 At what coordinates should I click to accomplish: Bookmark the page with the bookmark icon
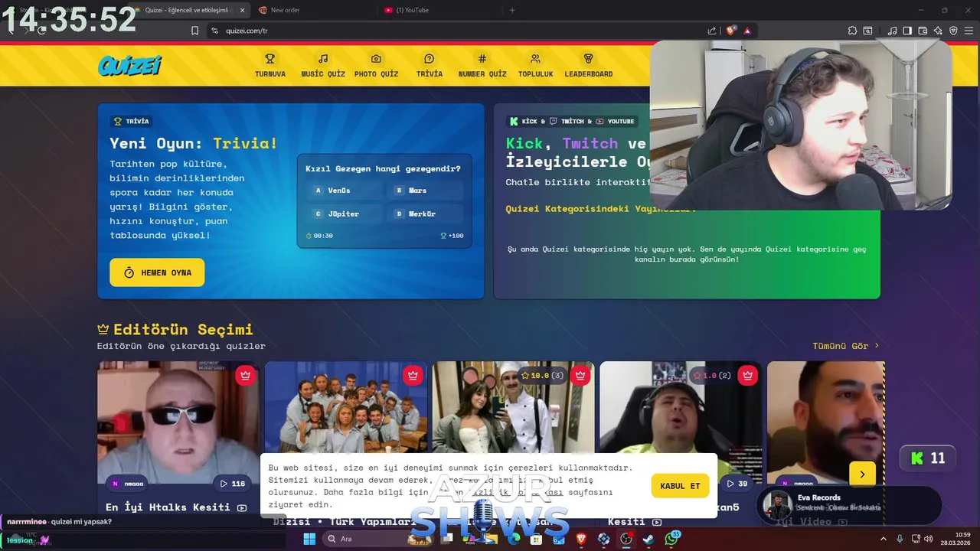click(x=194, y=31)
